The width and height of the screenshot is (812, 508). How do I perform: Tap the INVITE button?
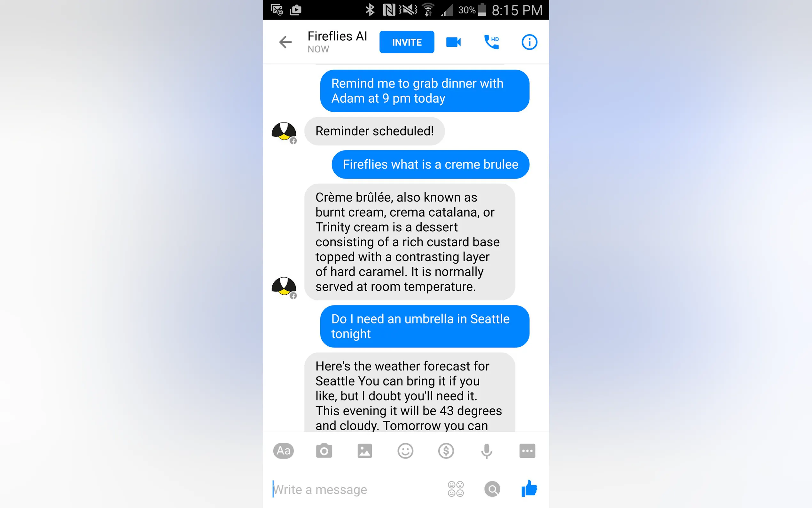pyautogui.click(x=407, y=42)
